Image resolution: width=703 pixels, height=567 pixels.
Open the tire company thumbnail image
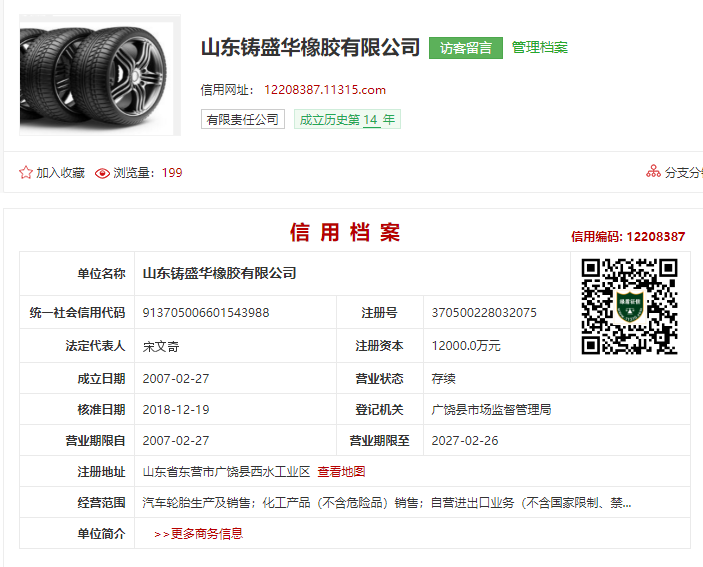tap(100, 75)
